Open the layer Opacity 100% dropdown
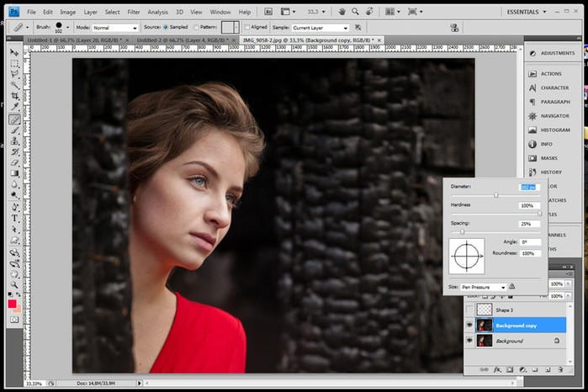This screenshot has height=392, width=588. tap(569, 284)
